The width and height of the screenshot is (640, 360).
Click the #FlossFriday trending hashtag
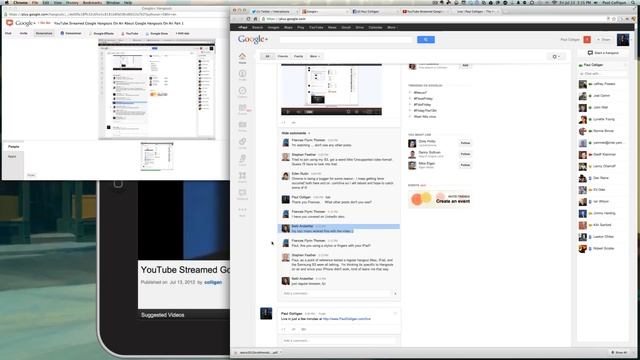423,99
